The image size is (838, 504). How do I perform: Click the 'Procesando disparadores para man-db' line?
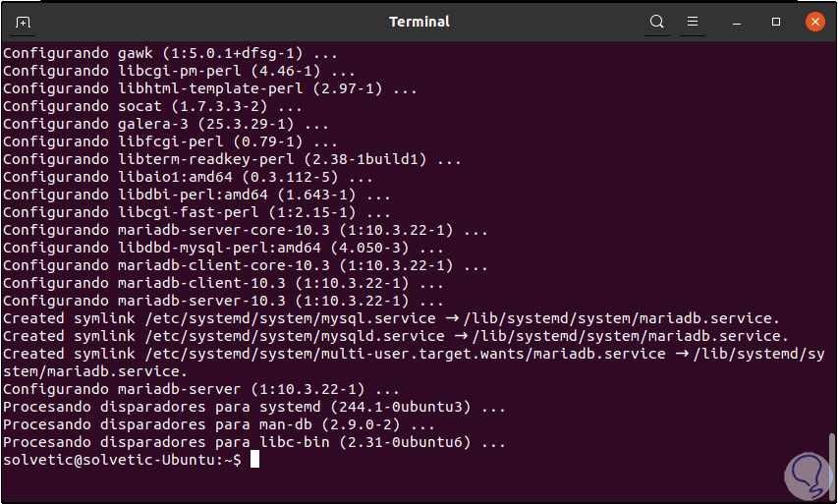click(x=218, y=424)
